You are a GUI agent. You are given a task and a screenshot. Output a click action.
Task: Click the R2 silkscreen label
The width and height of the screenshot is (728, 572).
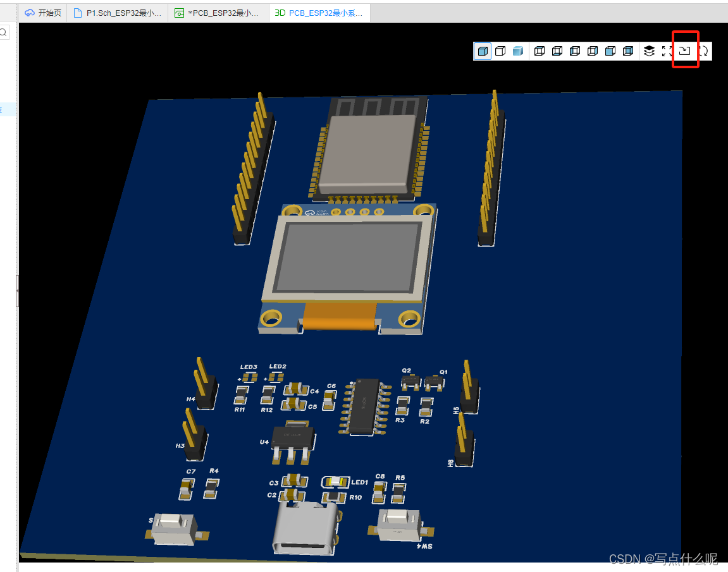click(424, 421)
